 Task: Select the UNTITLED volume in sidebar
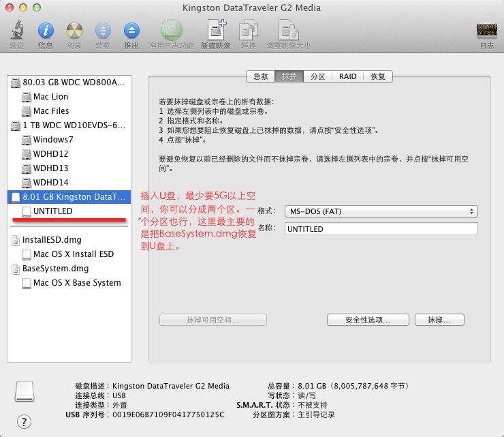point(69,211)
